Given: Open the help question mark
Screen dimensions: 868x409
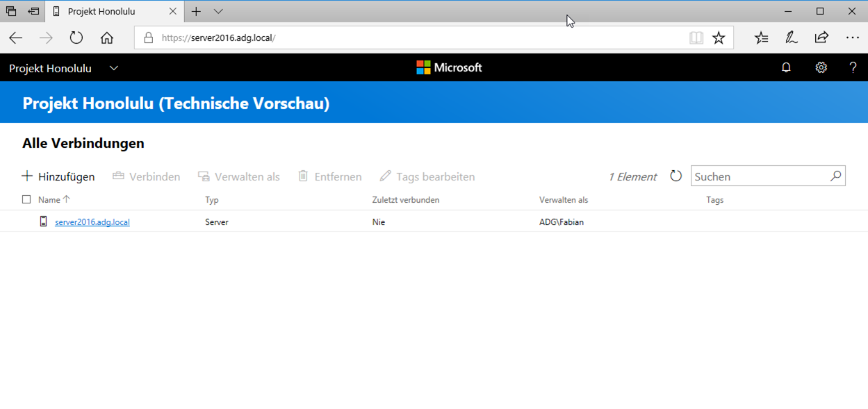Looking at the screenshot, I should point(853,67).
